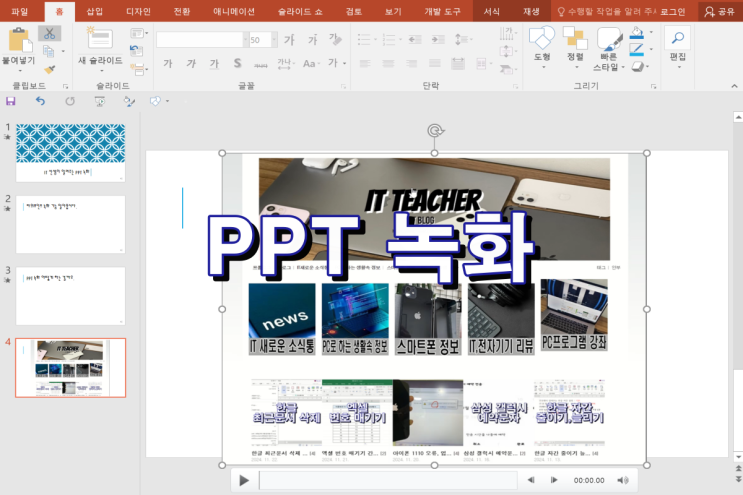The image size is (743, 495).
Task: Click the video seek bar in the media controls
Action: pyautogui.click(x=388, y=480)
